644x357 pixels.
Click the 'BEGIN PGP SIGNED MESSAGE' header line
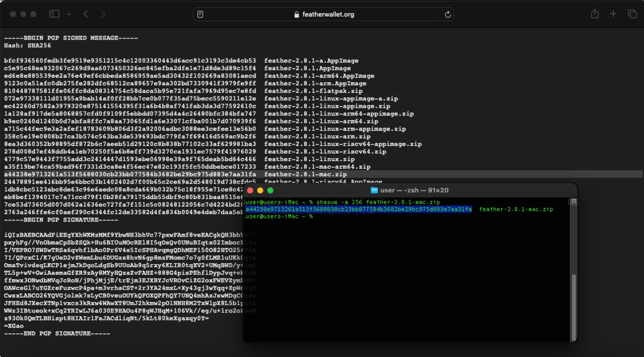click(x=71, y=38)
